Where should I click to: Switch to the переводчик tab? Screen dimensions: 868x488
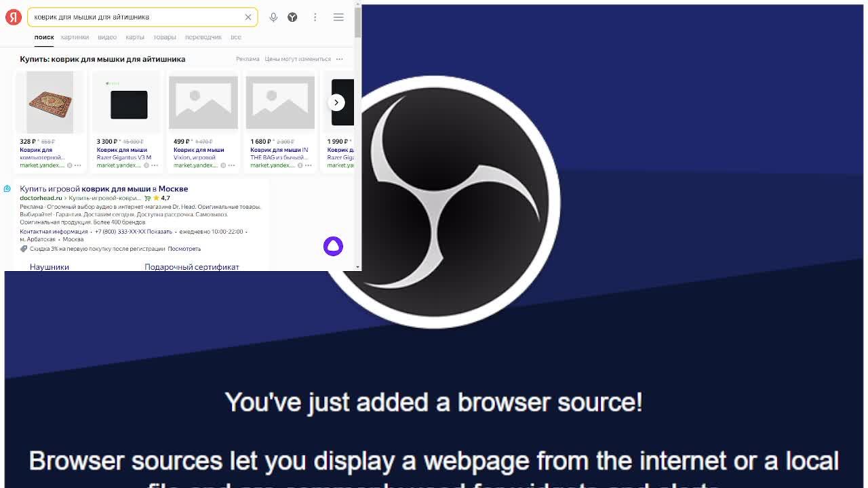tap(203, 37)
